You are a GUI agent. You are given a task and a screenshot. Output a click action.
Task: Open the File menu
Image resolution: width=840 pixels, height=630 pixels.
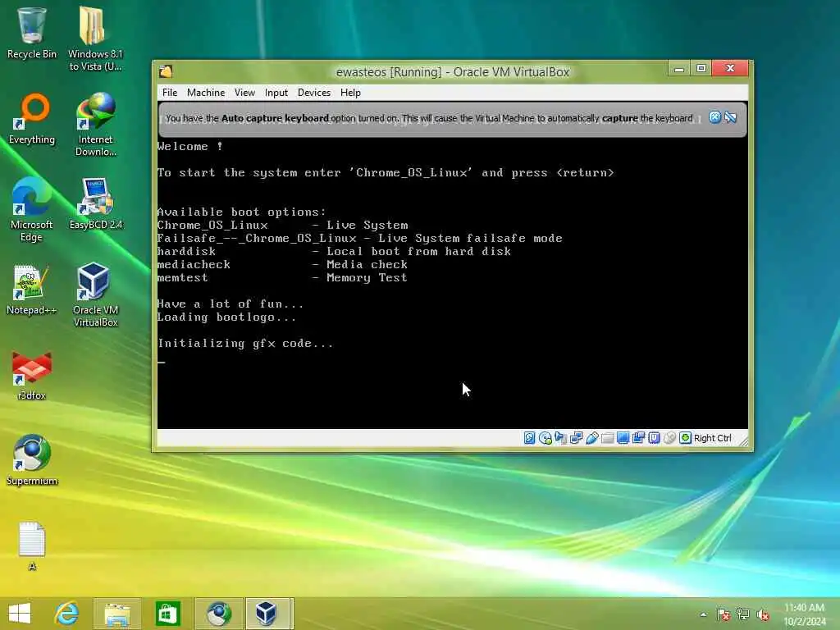point(169,92)
